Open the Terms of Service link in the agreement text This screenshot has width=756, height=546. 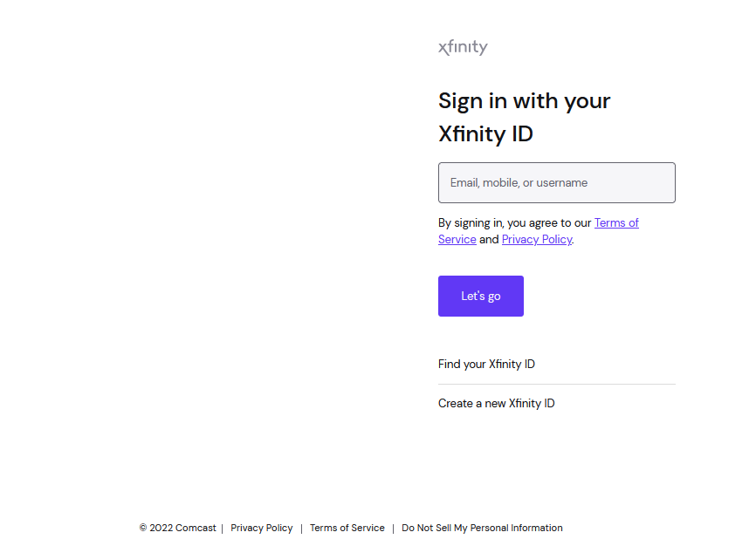616,222
